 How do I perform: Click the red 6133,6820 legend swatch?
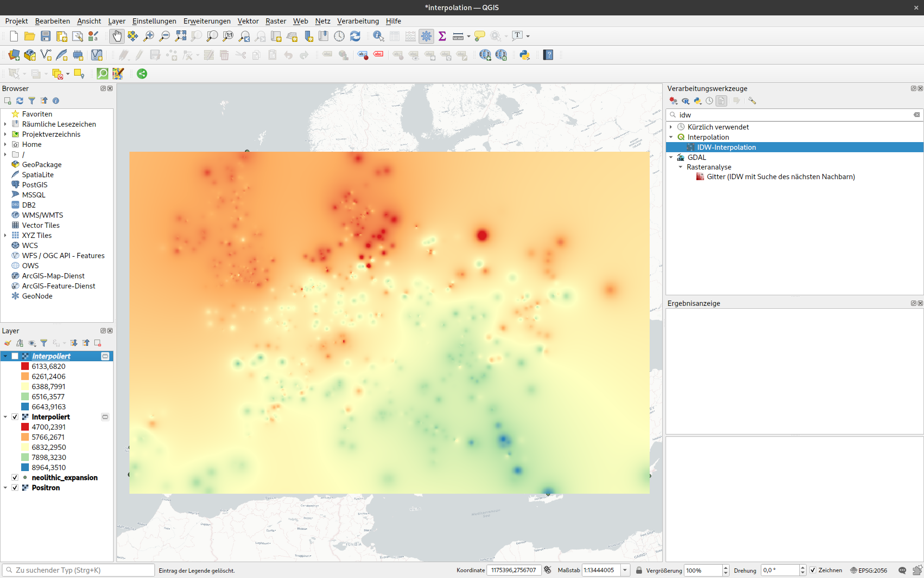[25, 366]
